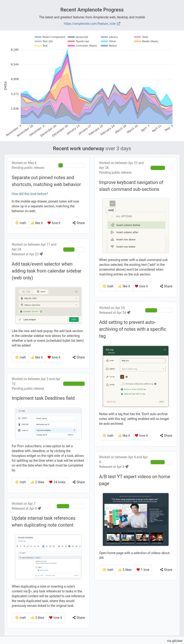Toggle the React Component legend item
The image size is (184, 644).
(x=50, y=37)
